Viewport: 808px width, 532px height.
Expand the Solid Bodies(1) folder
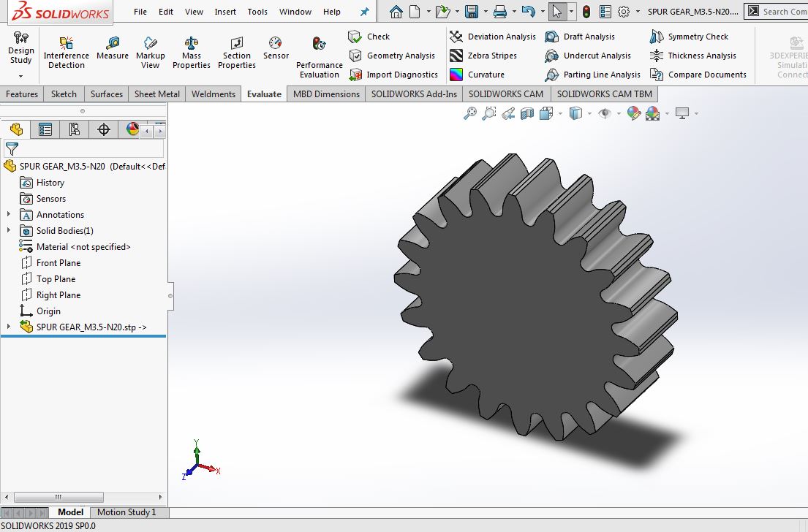tap(9, 229)
